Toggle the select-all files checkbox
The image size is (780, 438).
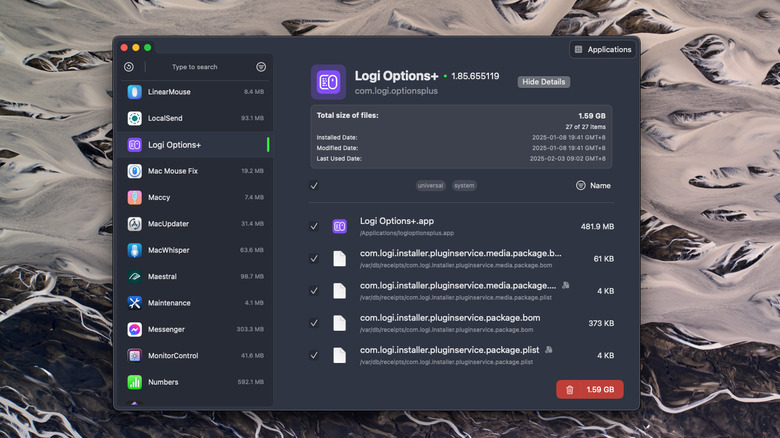click(x=314, y=186)
